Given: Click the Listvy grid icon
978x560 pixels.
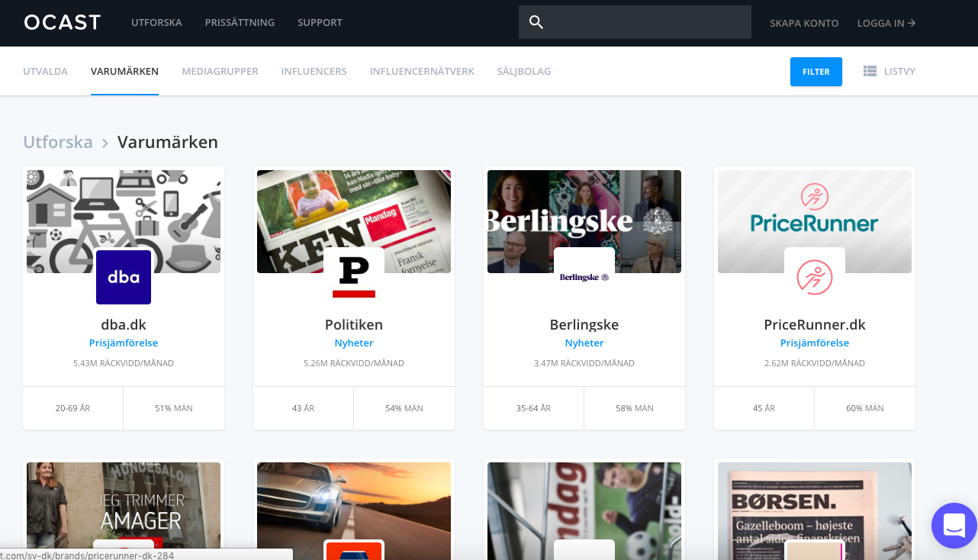Looking at the screenshot, I should [870, 71].
